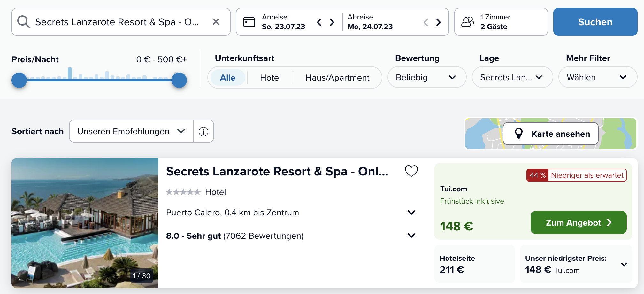The width and height of the screenshot is (644, 294).
Task: Open Mehr Filter Wählen dropdown
Action: (x=598, y=77)
